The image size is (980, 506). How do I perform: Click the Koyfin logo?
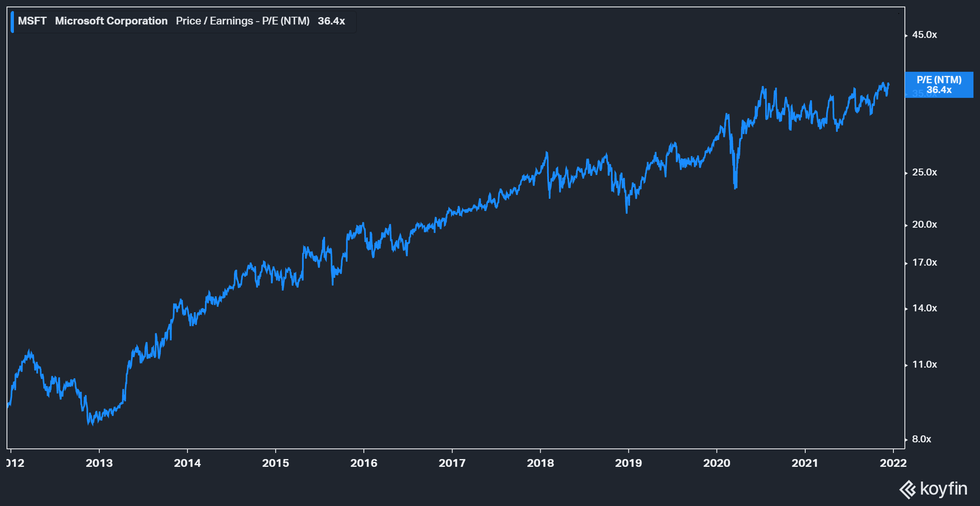[x=933, y=489]
